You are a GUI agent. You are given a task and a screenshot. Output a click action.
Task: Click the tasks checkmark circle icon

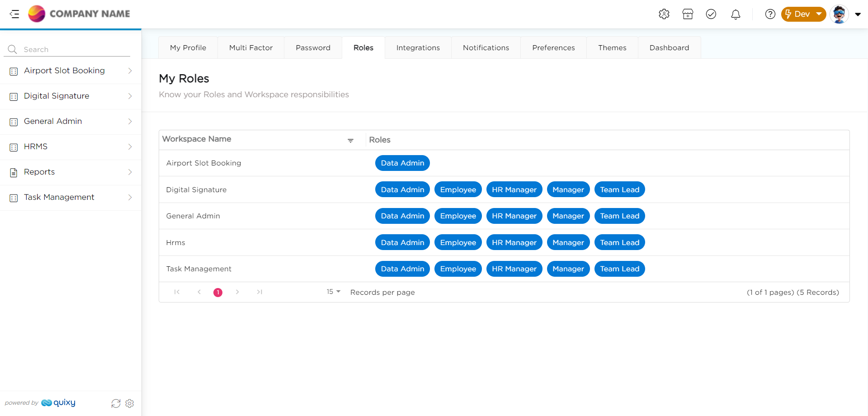point(711,14)
